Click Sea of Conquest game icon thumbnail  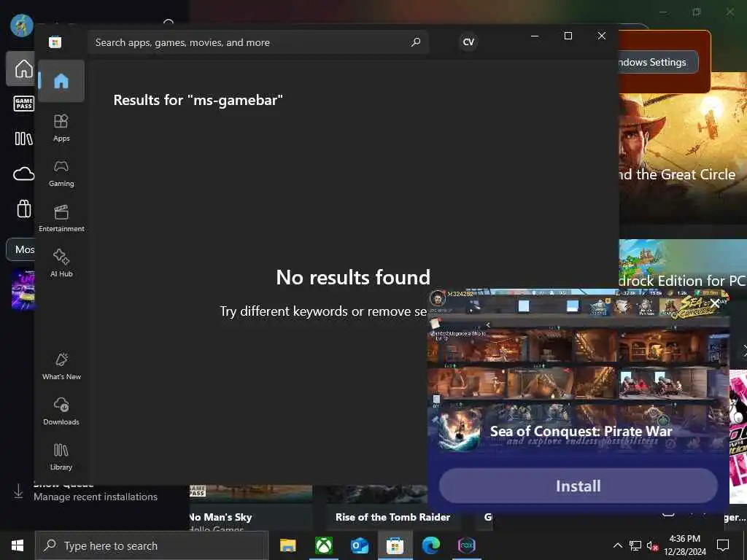[x=460, y=432]
